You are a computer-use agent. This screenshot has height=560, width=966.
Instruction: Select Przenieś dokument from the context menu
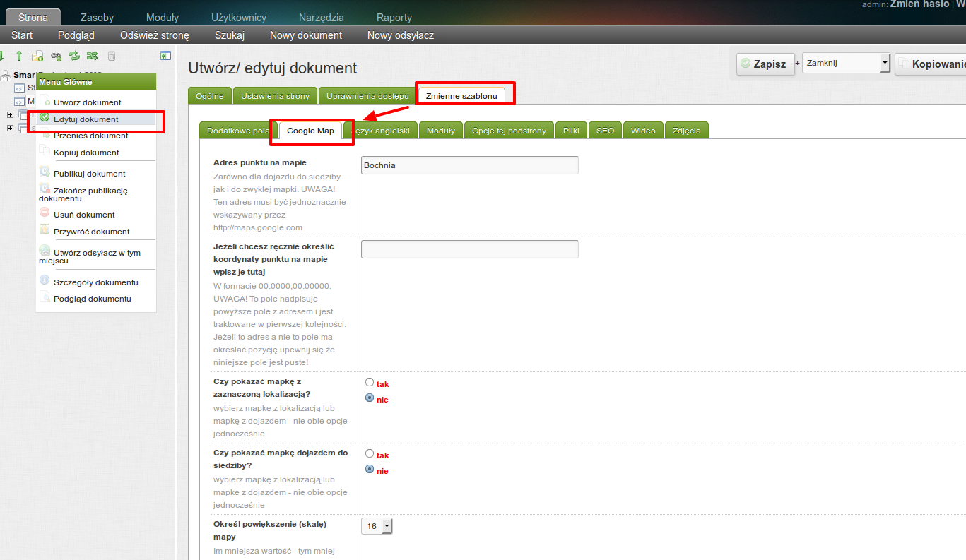[90, 136]
